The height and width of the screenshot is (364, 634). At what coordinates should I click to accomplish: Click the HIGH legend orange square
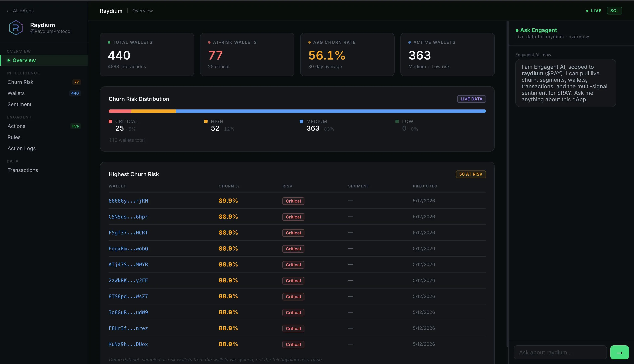coord(206,121)
